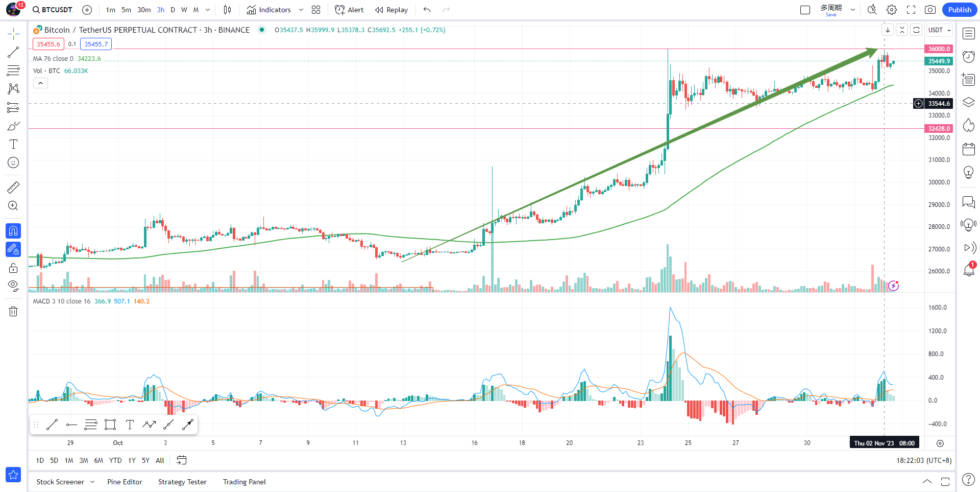Screen dimensions: 980x492
Task: Open the Stock Screener tab
Action: (x=60, y=482)
